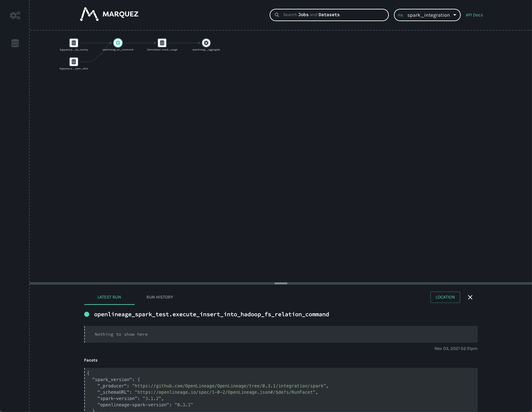Click the Marquez logo
Image resolution: width=532 pixels, height=412 pixels.
click(x=109, y=14)
